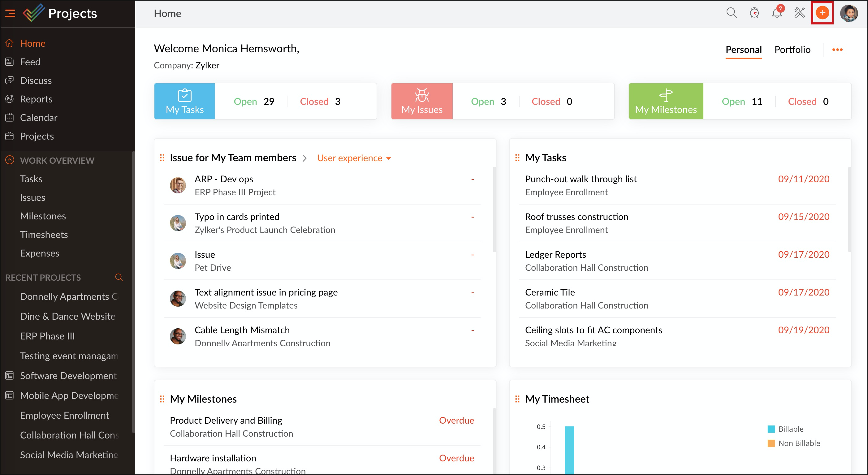Viewport: 868px width, 475px height.
Task: Open the setup tools icon
Action: (800, 13)
